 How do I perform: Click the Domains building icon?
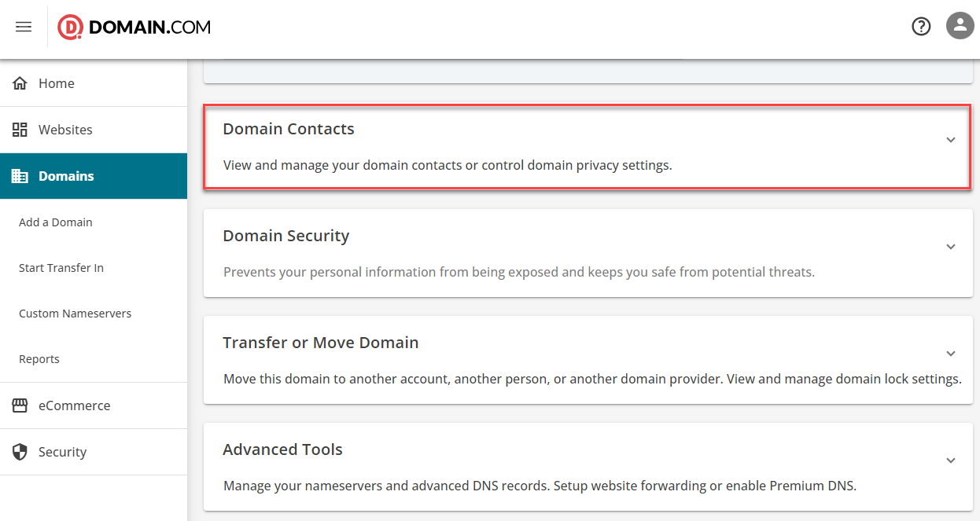point(20,176)
